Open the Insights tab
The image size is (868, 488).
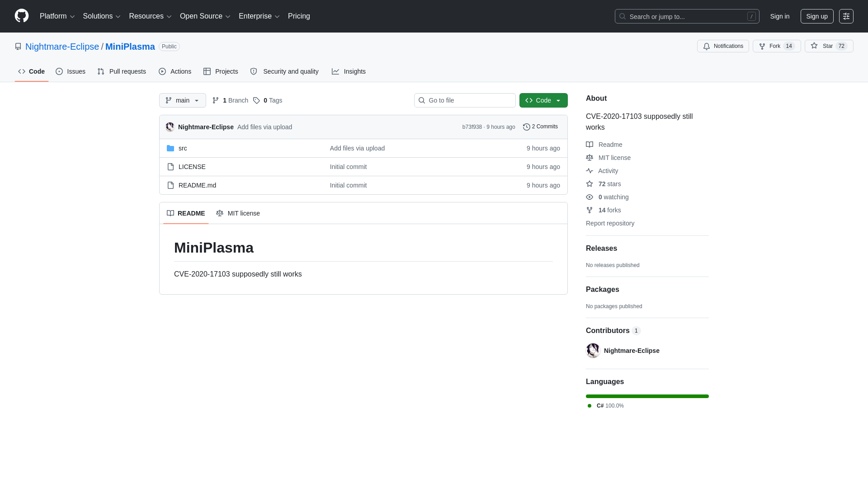(x=349, y=71)
